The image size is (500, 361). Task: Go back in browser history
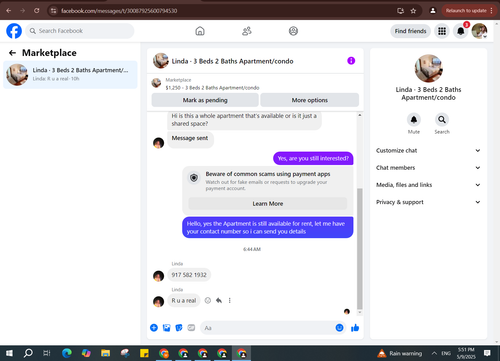click(9, 11)
